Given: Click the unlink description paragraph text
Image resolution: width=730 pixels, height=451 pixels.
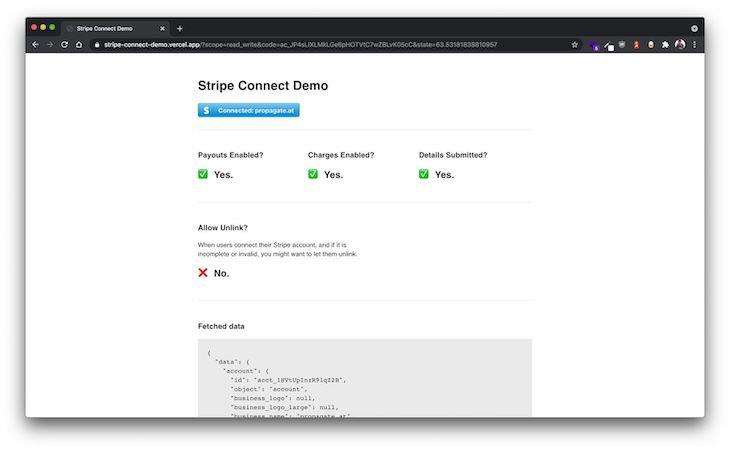Looking at the screenshot, I should click(x=277, y=249).
